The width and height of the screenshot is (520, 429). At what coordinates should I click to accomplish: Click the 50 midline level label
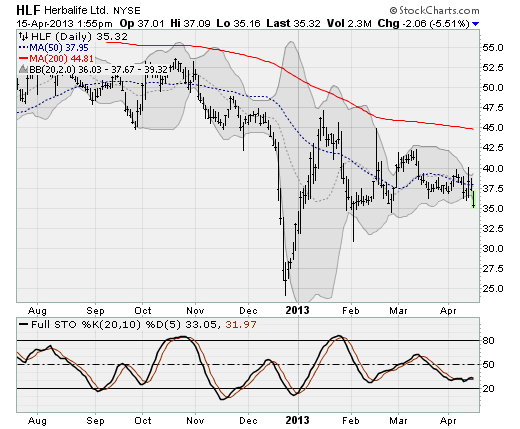click(488, 365)
